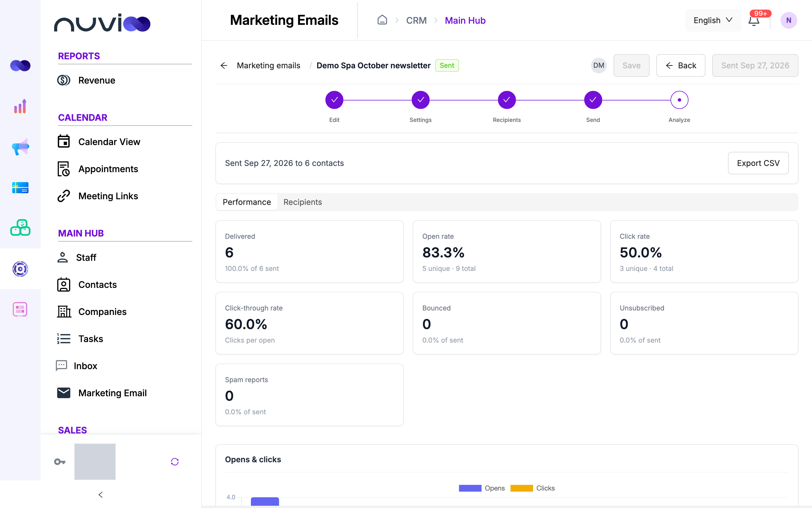Image resolution: width=812 pixels, height=508 pixels.
Task: Go to the Send step circle
Action: click(x=593, y=100)
